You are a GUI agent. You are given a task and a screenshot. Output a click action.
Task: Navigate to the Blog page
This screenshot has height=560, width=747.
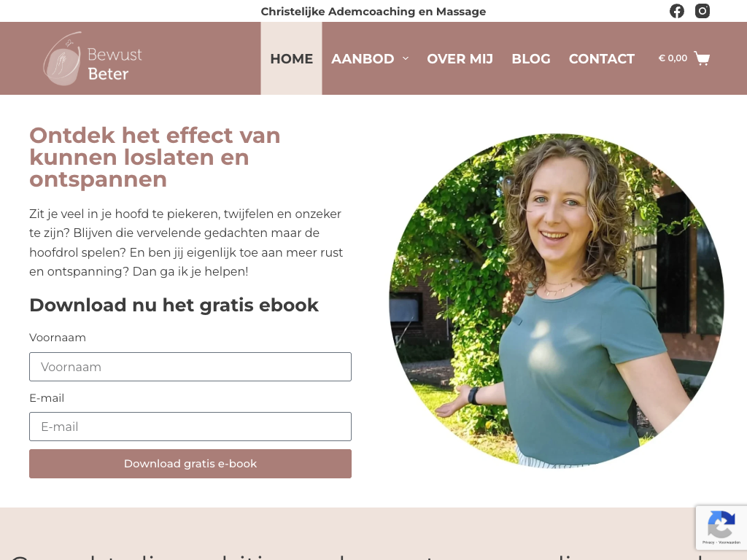click(x=531, y=58)
